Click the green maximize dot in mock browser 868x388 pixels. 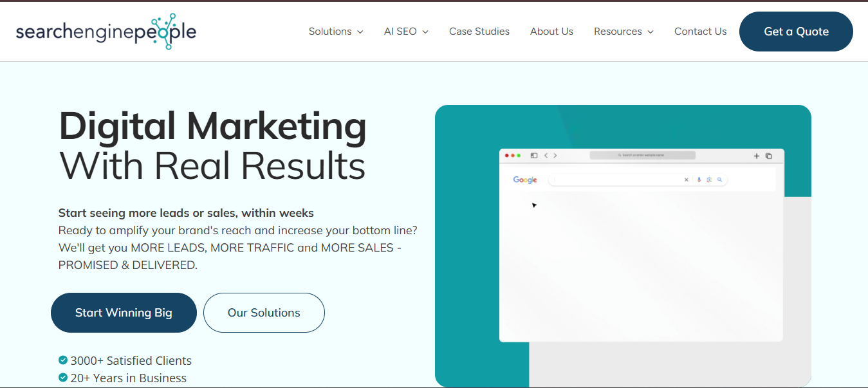click(519, 156)
